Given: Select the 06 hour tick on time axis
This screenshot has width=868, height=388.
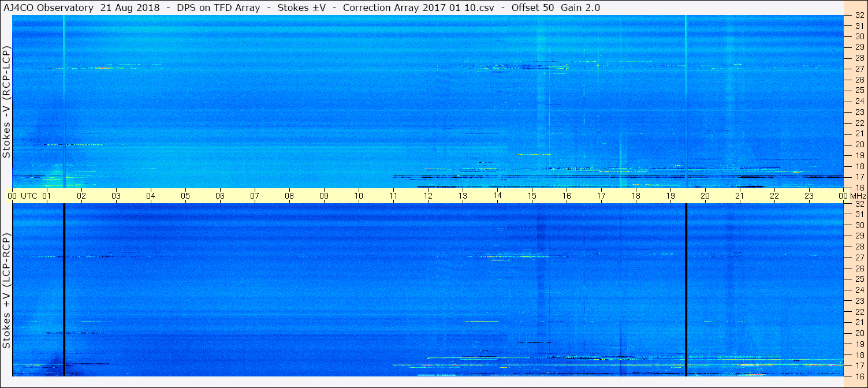Looking at the screenshot, I should click(220, 196).
